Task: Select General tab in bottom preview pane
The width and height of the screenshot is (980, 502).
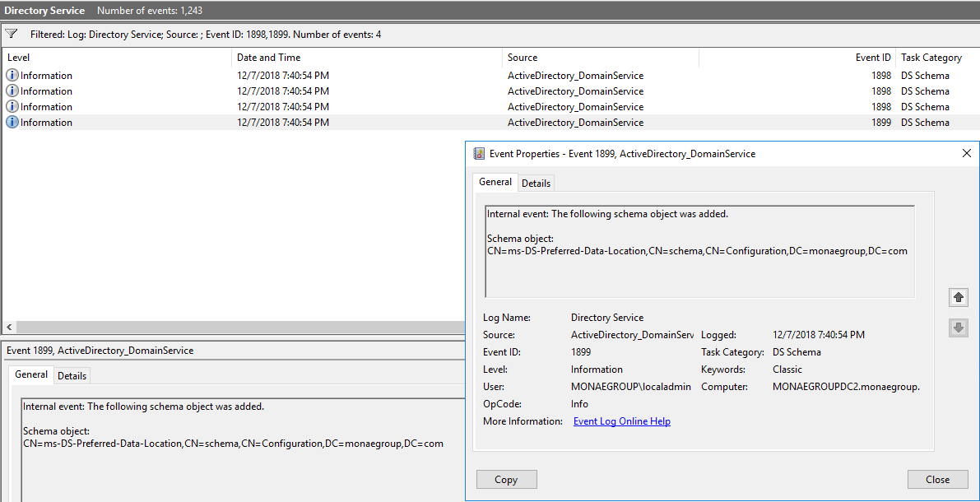Action: coord(31,374)
